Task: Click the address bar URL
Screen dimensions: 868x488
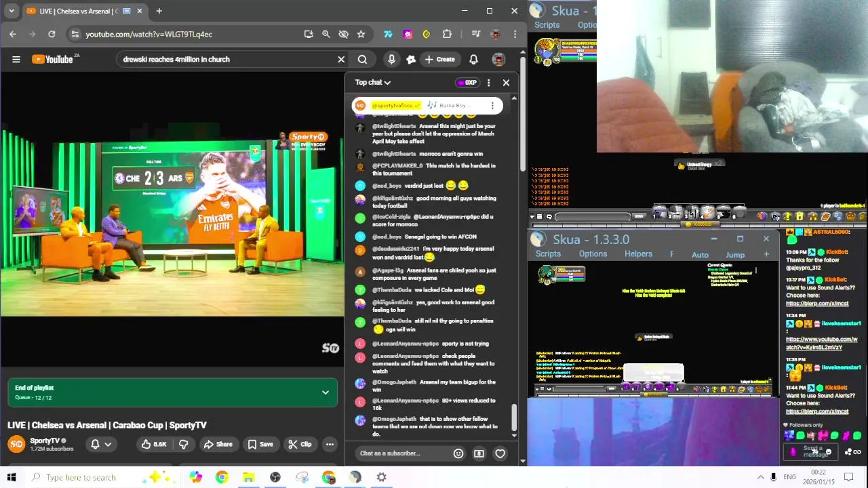Action: 149,34
